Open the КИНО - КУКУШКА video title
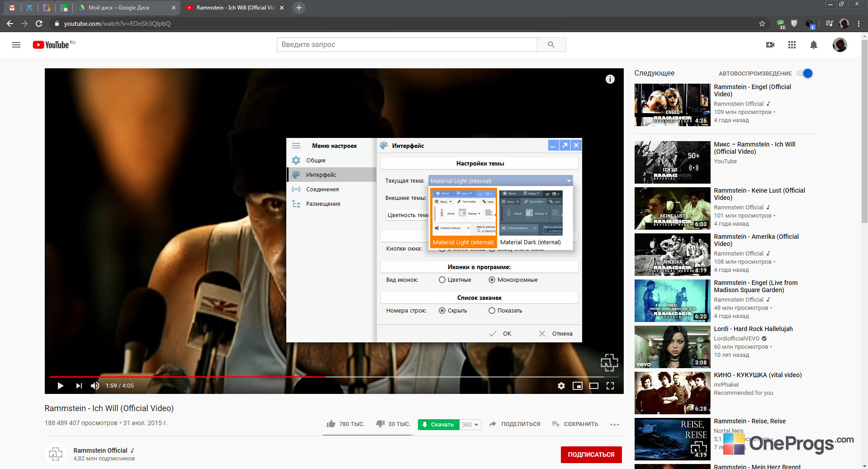This screenshot has height=469, width=868. (758, 375)
